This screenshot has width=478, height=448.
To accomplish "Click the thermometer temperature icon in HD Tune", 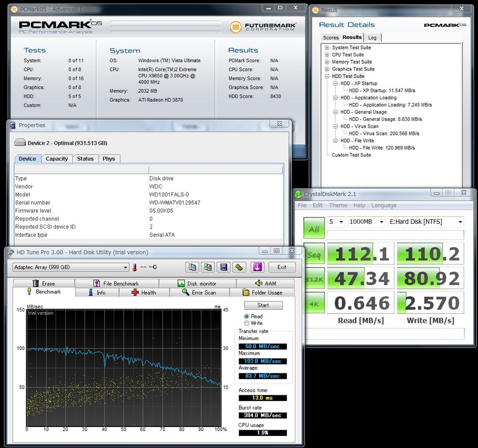I will click(x=135, y=267).
